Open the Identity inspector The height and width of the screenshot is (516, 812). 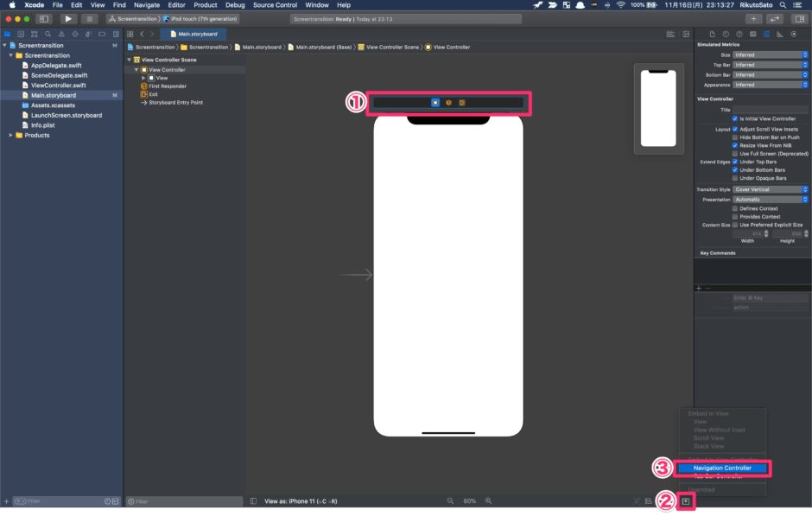[753, 34]
